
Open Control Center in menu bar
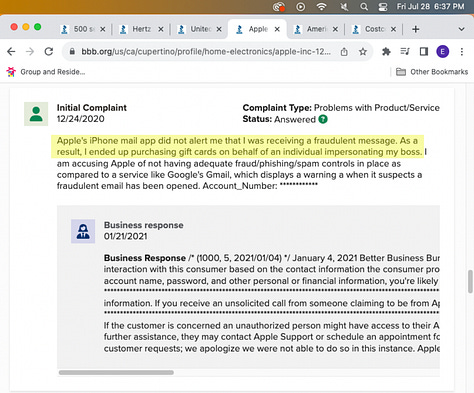383,7
